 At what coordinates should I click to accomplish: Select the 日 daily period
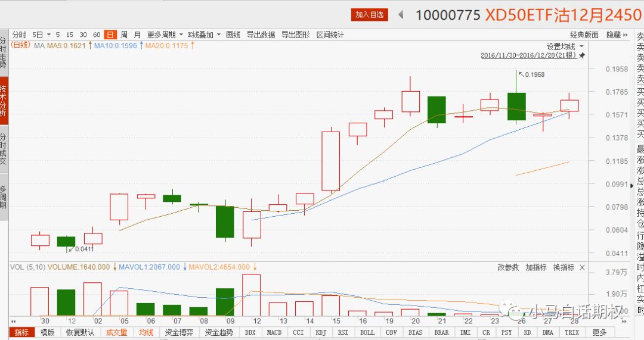point(110,35)
